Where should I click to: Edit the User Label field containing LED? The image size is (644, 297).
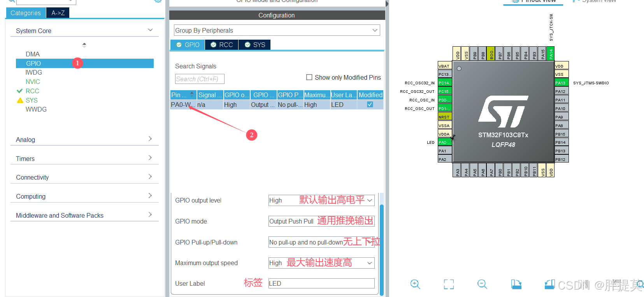pos(321,283)
